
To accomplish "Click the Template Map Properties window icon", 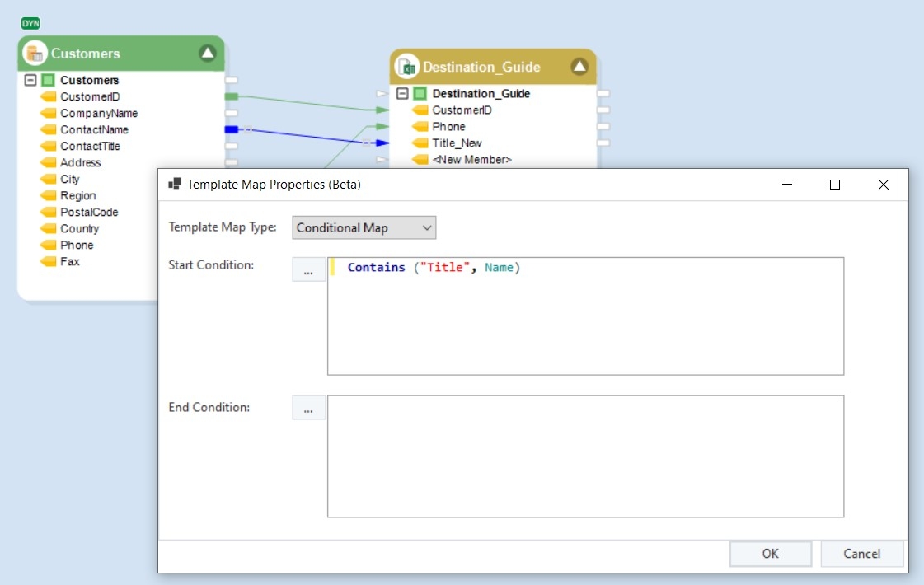I will click(x=174, y=185).
